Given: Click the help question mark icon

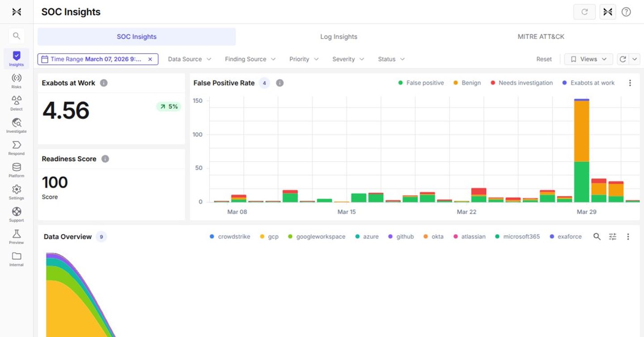Looking at the screenshot, I should [626, 12].
